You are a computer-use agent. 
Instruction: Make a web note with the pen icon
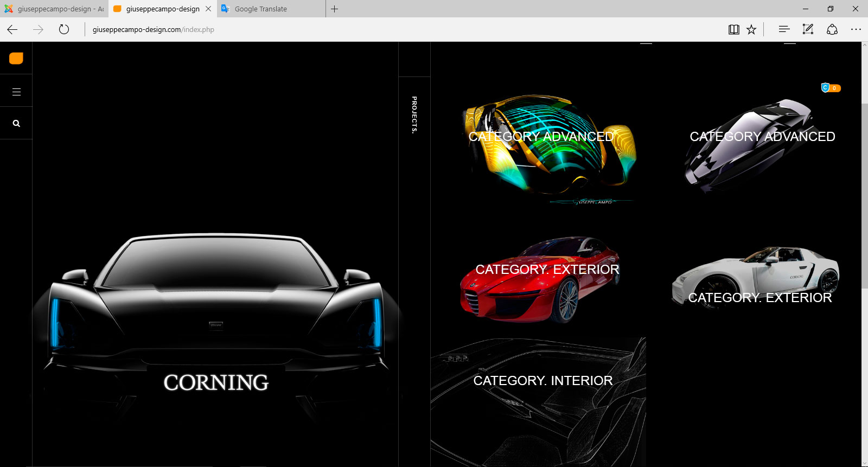[808, 29]
